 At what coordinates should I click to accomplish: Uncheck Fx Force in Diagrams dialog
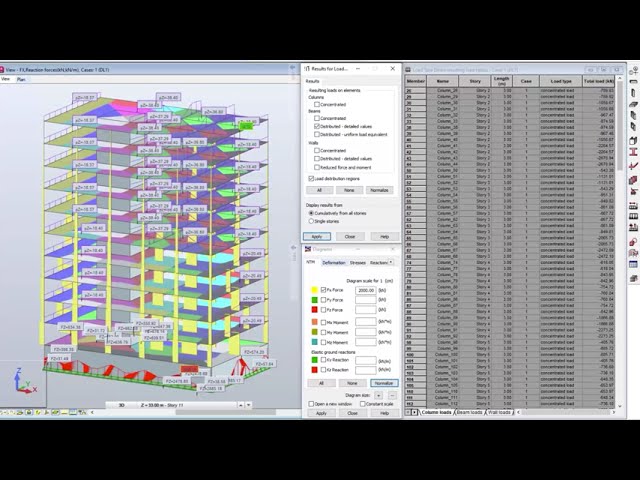pyautogui.click(x=323, y=290)
